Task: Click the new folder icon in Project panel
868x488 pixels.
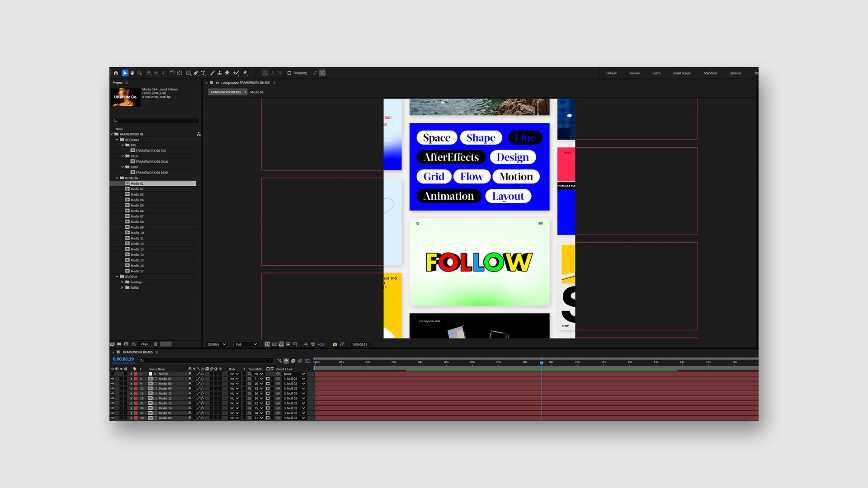Action: pyautogui.click(x=119, y=344)
